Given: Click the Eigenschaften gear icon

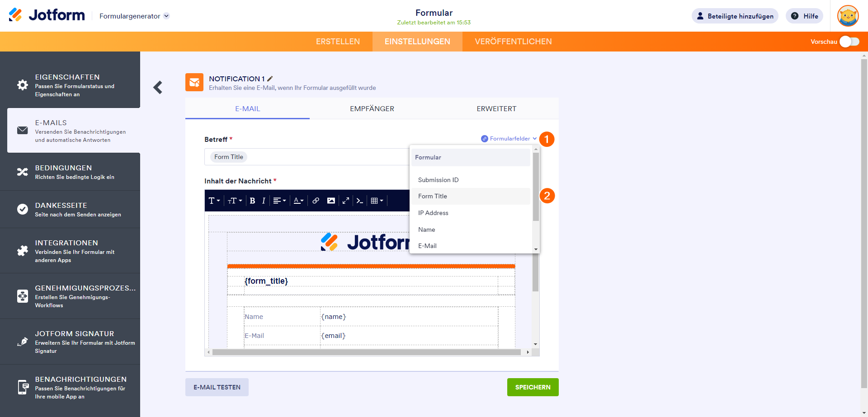Looking at the screenshot, I should click(22, 85).
